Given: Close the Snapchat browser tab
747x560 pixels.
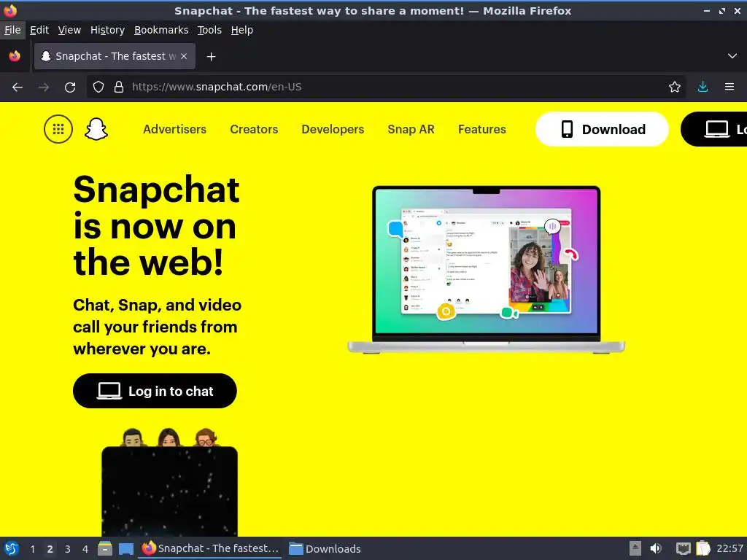Looking at the screenshot, I should tap(184, 56).
